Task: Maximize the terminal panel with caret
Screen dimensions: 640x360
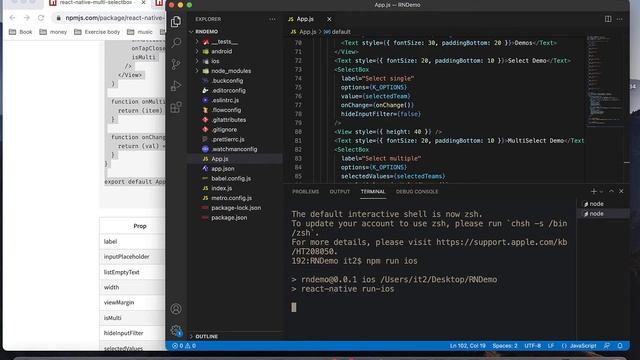Action: click(x=611, y=191)
